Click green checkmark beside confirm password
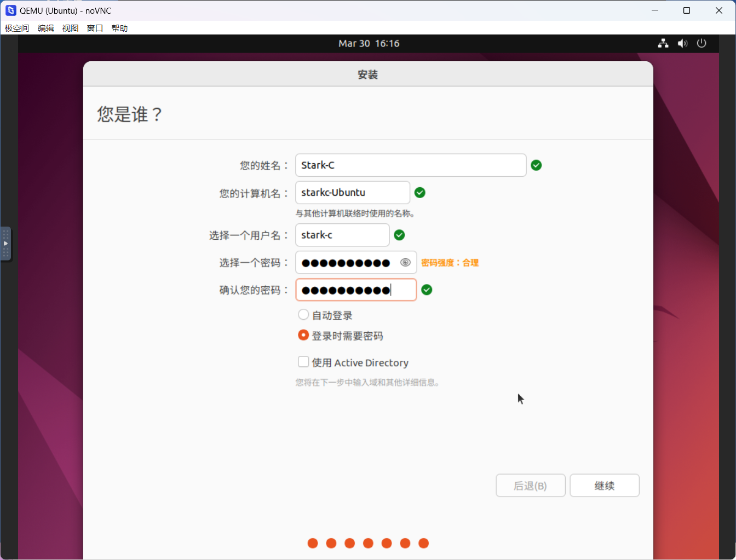This screenshot has width=736, height=560. (x=427, y=290)
